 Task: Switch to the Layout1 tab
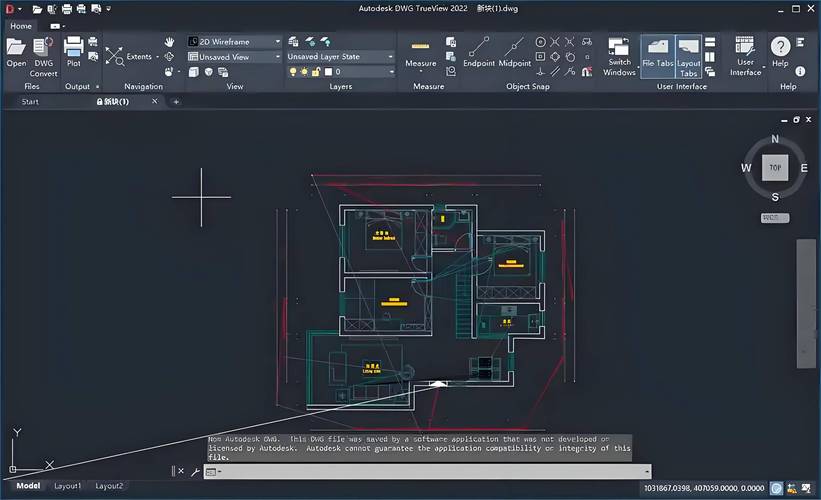point(67,486)
